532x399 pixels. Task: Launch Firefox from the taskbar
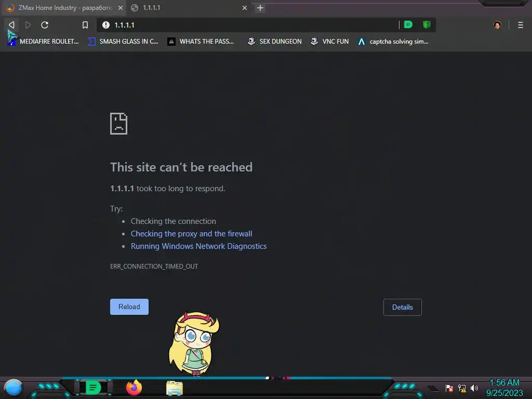coord(134,388)
